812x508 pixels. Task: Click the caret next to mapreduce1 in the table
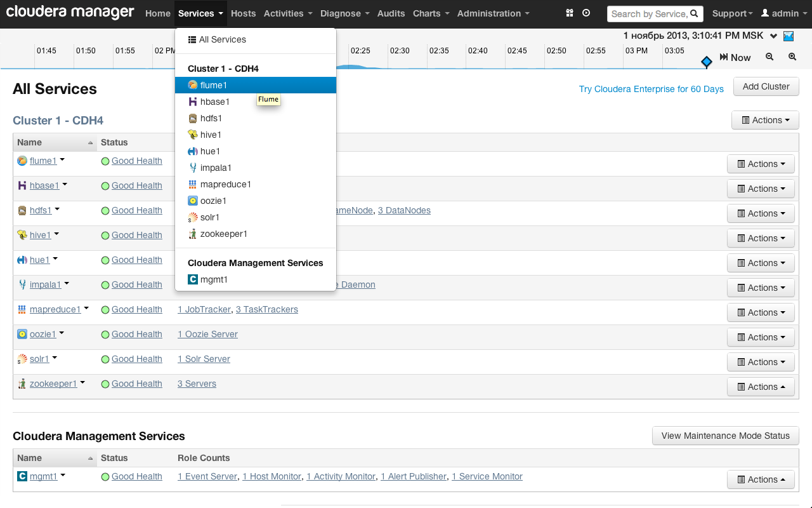[86, 309]
